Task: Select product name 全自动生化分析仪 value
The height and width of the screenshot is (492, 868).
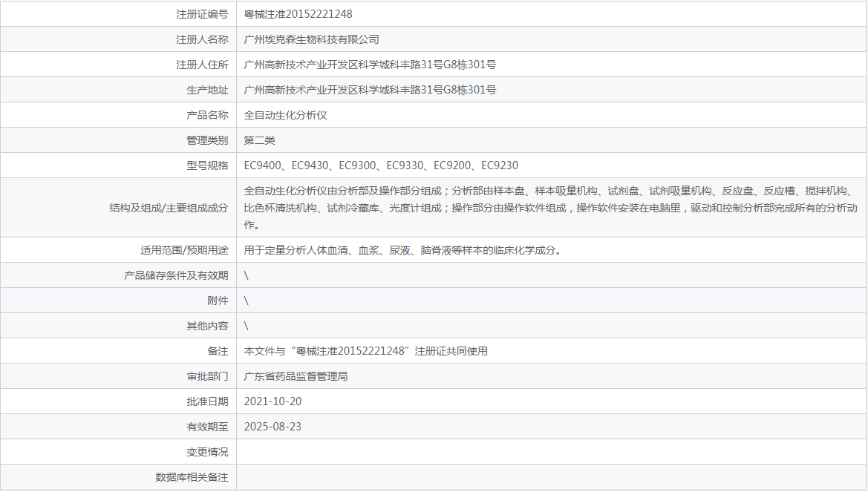Action: 286,115
